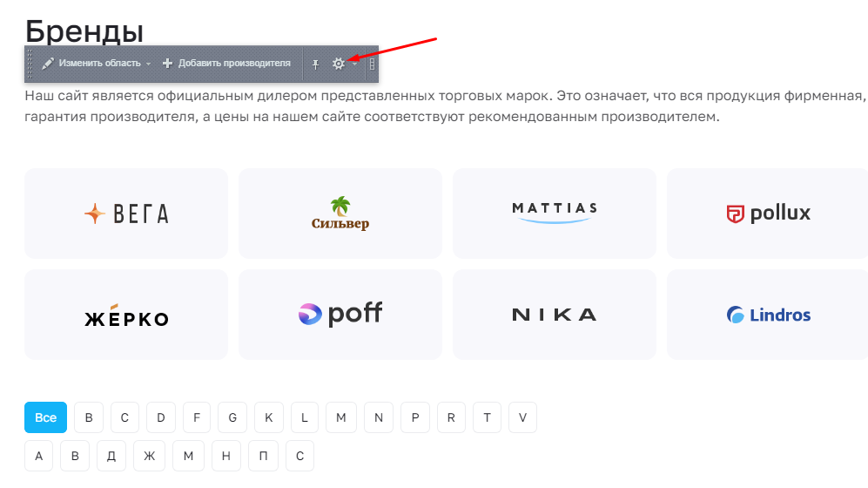Open the poff brand card

[x=340, y=315]
